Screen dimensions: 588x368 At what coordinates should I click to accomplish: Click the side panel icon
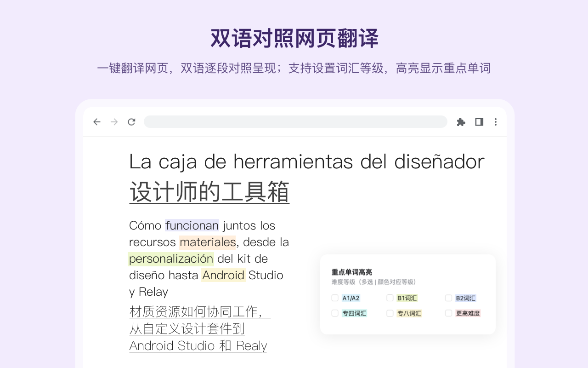[478, 121]
